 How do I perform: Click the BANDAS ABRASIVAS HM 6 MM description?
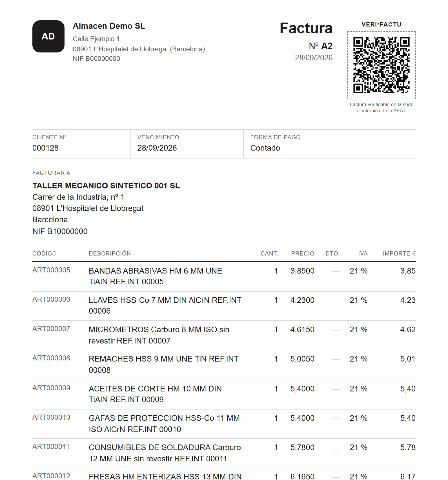pyautogui.click(x=156, y=276)
